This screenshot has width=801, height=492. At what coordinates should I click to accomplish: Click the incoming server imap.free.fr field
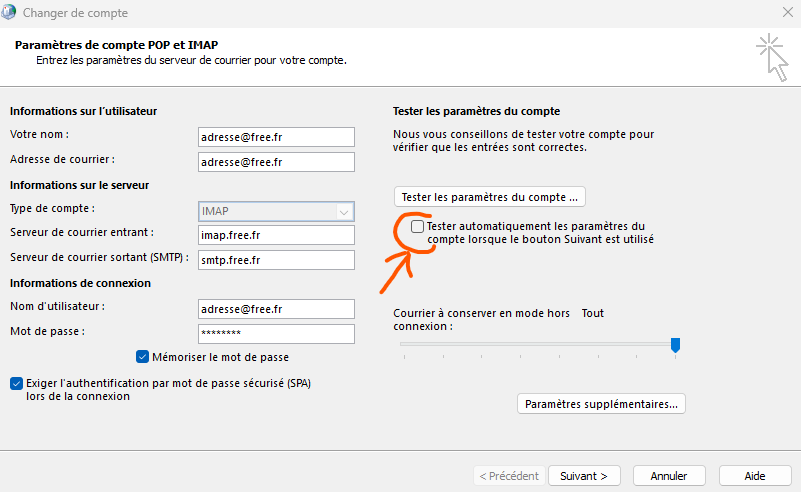276,235
